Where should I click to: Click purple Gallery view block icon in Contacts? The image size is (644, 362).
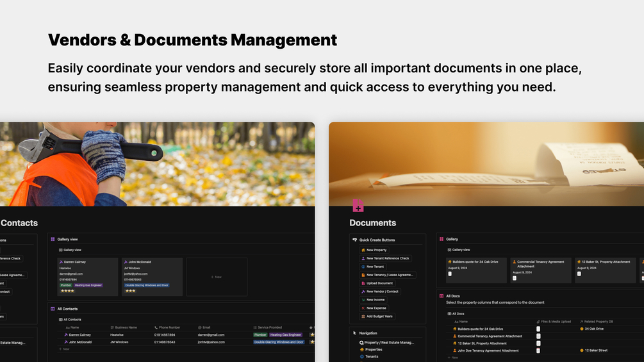pos(53,239)
